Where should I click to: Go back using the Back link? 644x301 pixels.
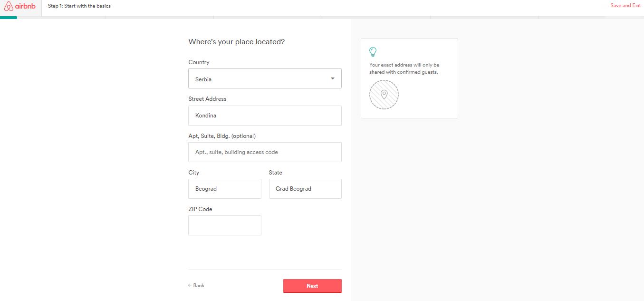pyautogui.click(x=196, y=285)
